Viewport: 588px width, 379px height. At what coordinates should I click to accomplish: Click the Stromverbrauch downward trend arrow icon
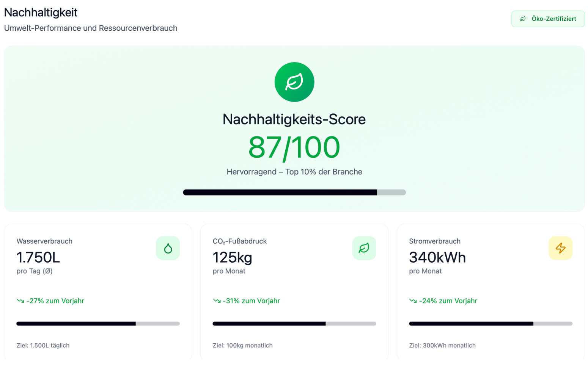point(413,301)
